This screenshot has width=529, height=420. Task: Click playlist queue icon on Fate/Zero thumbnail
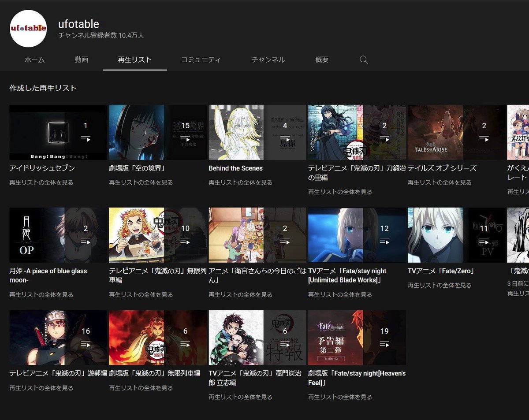(484, 242)
